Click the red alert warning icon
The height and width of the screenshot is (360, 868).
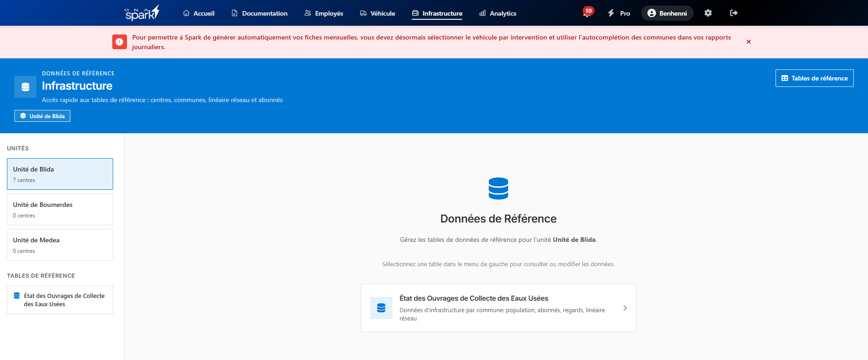120,42
